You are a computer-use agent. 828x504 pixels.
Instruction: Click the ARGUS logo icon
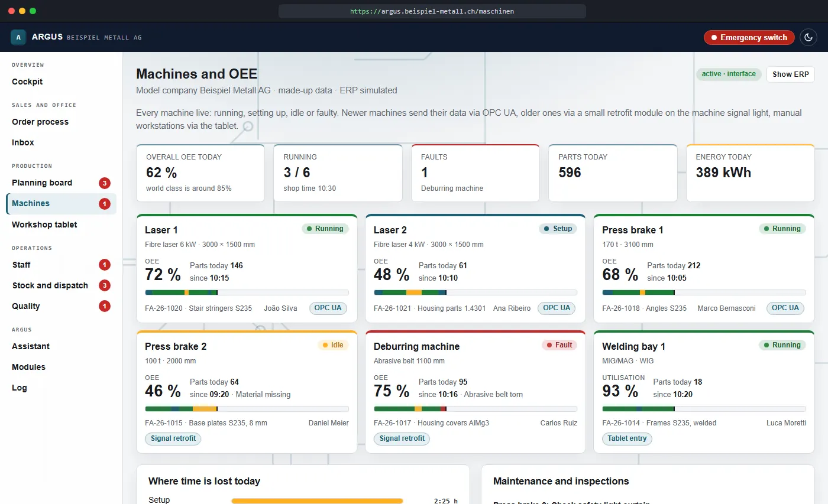tap(18, 37)
